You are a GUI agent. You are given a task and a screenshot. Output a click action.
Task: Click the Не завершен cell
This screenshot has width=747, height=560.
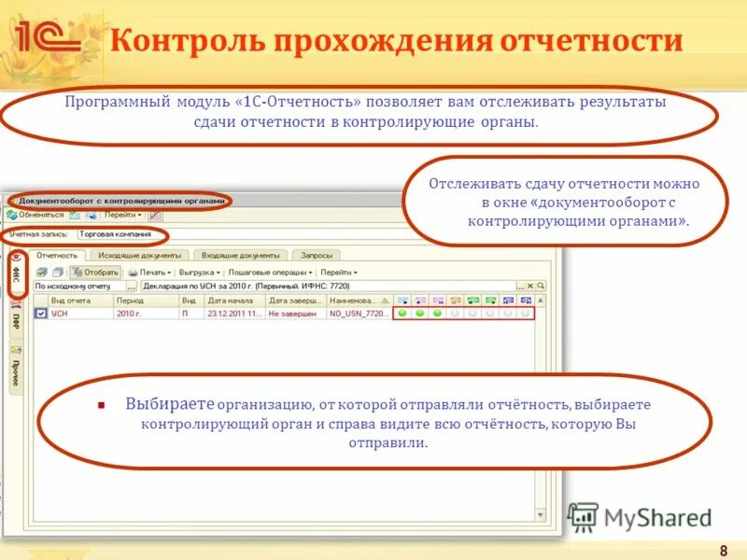(295, 314)
